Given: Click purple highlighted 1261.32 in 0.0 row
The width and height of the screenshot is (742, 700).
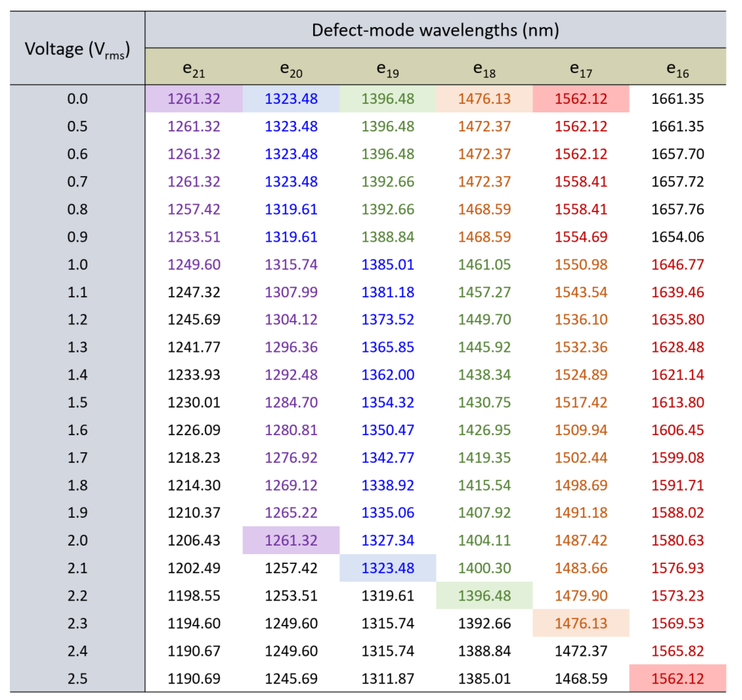Looking at the screenshot, I should [x=194, y=99].
